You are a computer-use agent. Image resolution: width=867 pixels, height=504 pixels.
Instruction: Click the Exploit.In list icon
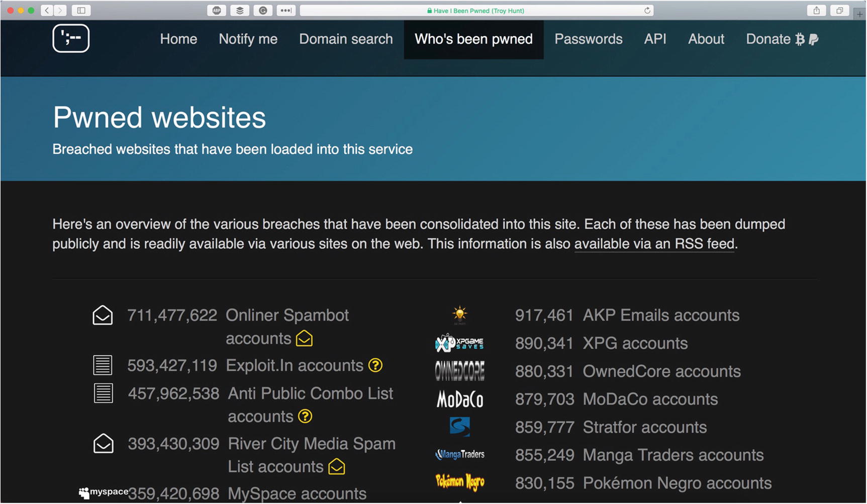tap(103, 365)
